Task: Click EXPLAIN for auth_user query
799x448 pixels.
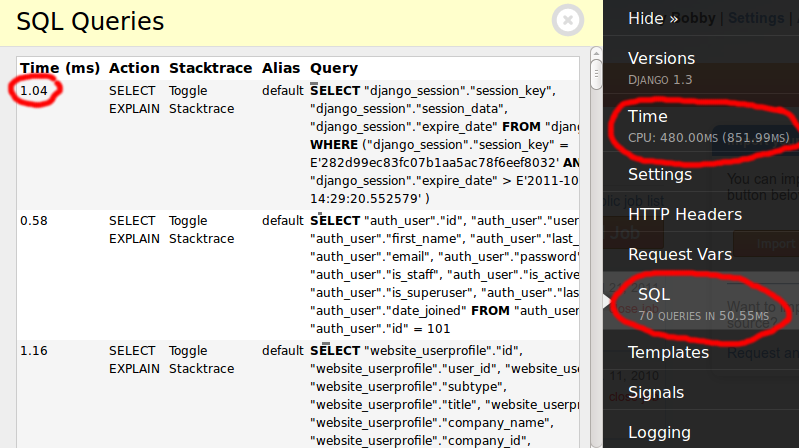Action: click(x=134, y=239)
